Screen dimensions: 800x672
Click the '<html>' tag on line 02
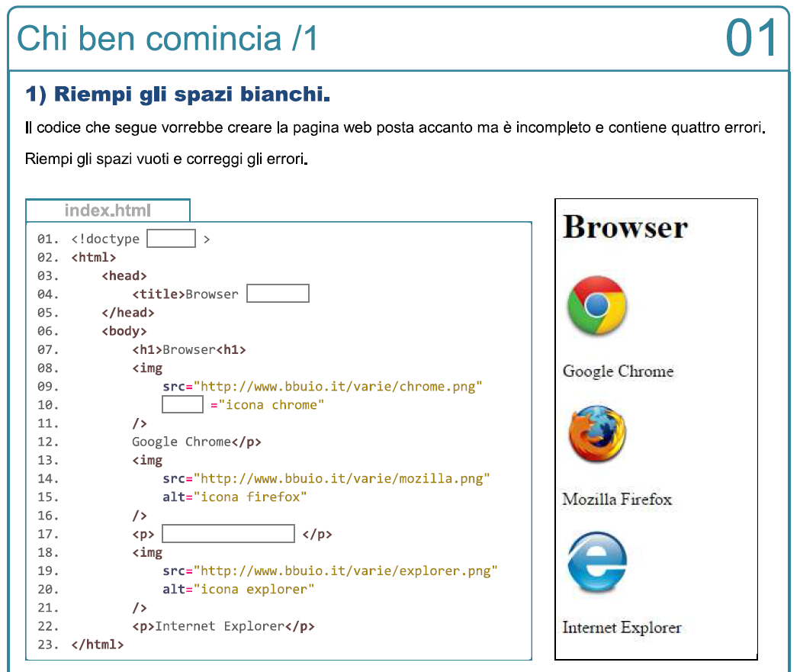point(94,257)
